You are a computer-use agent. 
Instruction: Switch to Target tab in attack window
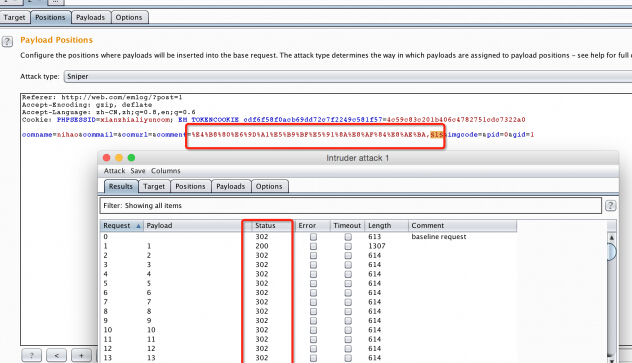(154, 187)
